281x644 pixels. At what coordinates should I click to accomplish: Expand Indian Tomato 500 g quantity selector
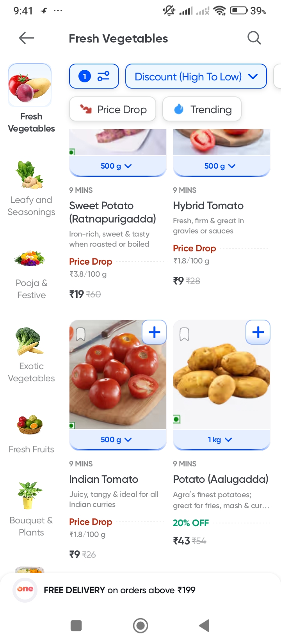(117, 440)
